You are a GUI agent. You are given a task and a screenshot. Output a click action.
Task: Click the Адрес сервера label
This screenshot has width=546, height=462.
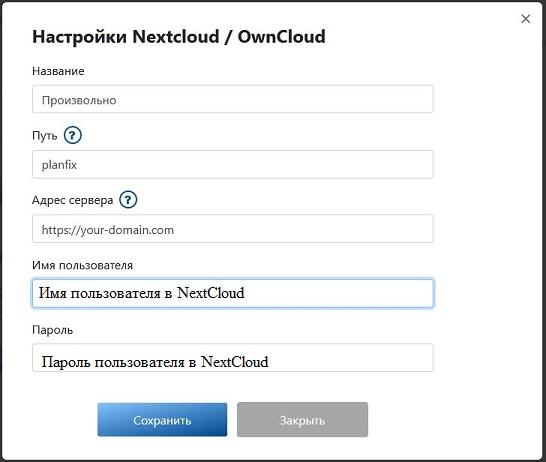point(72,201)
